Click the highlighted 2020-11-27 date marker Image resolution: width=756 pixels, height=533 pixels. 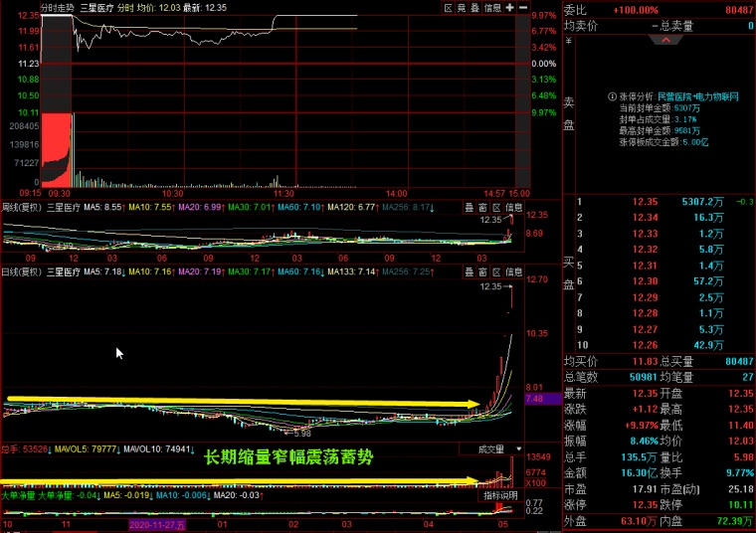(x=157, y=523)
